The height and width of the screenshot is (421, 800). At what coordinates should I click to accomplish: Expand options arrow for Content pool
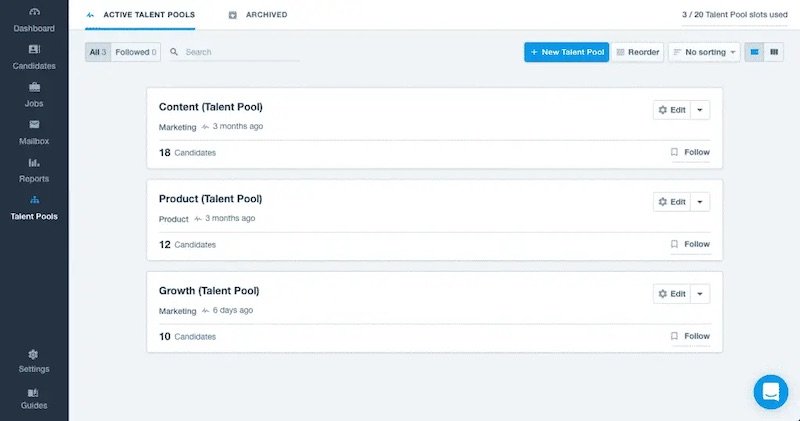point(700,110)
